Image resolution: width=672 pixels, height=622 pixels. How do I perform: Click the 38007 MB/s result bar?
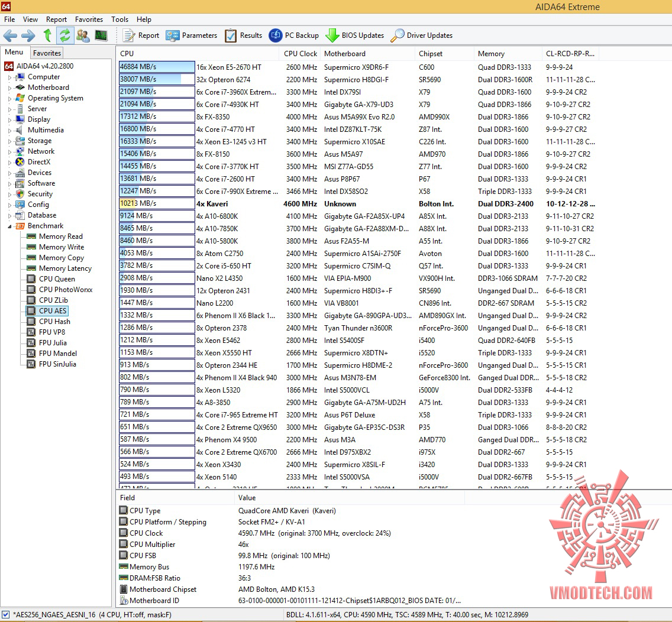coord(157,79)
